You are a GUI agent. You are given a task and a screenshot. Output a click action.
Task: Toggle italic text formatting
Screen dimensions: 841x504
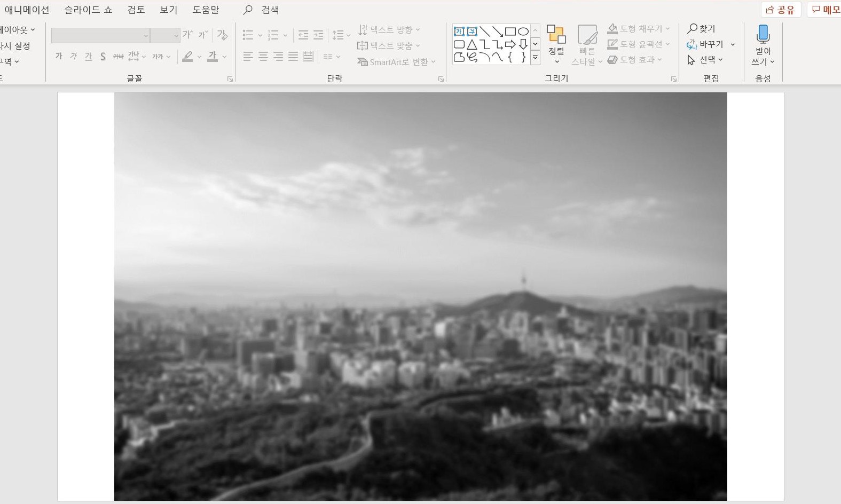tap(73, 57)
